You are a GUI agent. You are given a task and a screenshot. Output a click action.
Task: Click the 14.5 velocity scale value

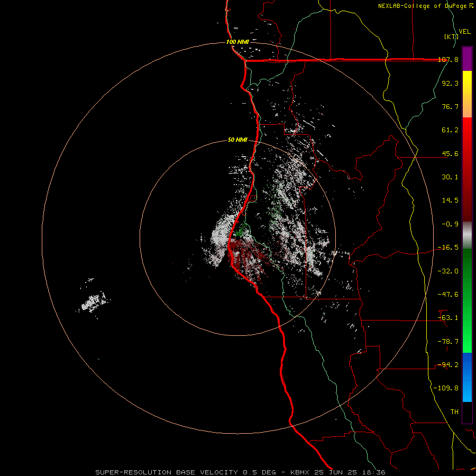point(450,200)
